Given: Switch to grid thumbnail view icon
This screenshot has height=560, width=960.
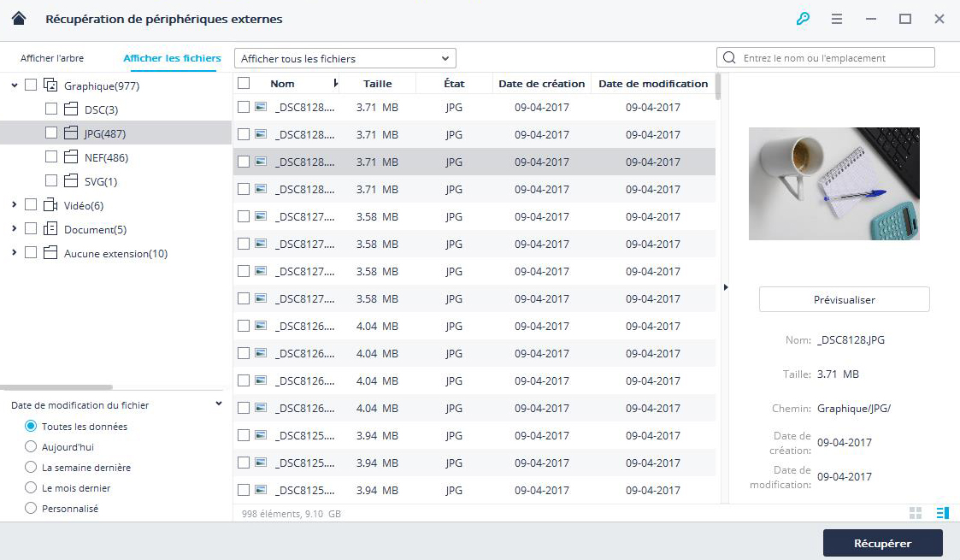Looking at the screenshot, I should tap(916, 513).
